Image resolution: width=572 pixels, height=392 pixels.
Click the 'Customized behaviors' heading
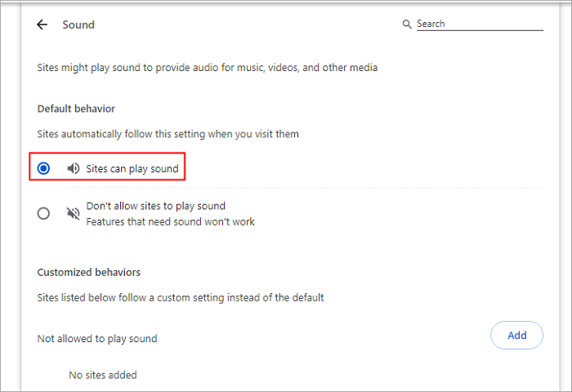click(89, 272)
